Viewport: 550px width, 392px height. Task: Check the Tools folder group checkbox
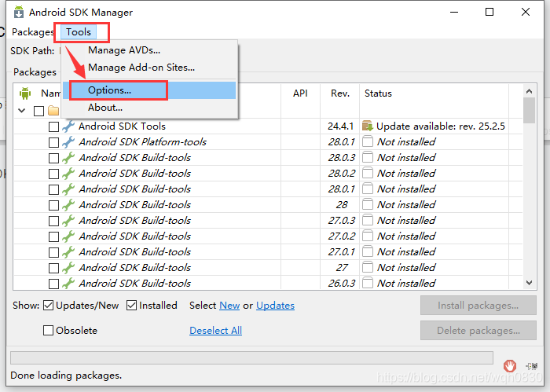click(x=38, y=111)
